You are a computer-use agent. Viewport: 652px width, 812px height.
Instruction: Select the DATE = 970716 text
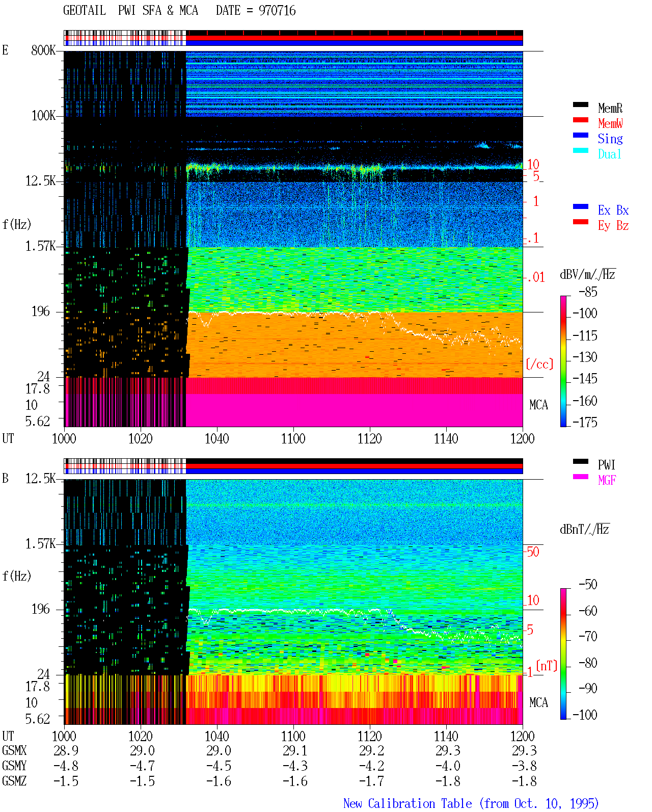click(256, 11)
